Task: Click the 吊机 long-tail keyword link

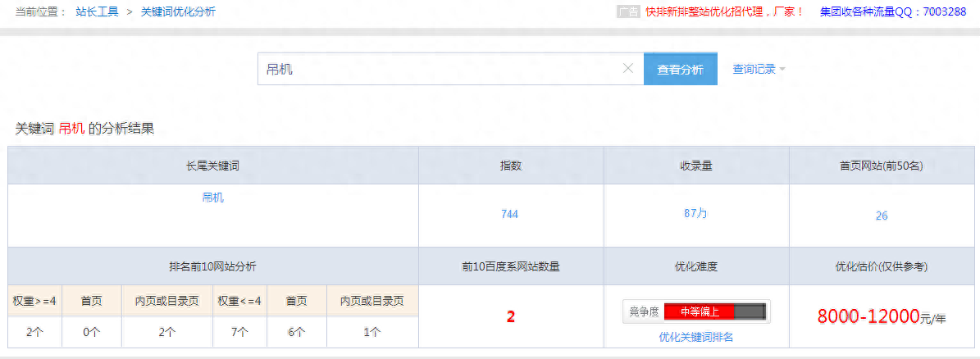Action: 212,198
